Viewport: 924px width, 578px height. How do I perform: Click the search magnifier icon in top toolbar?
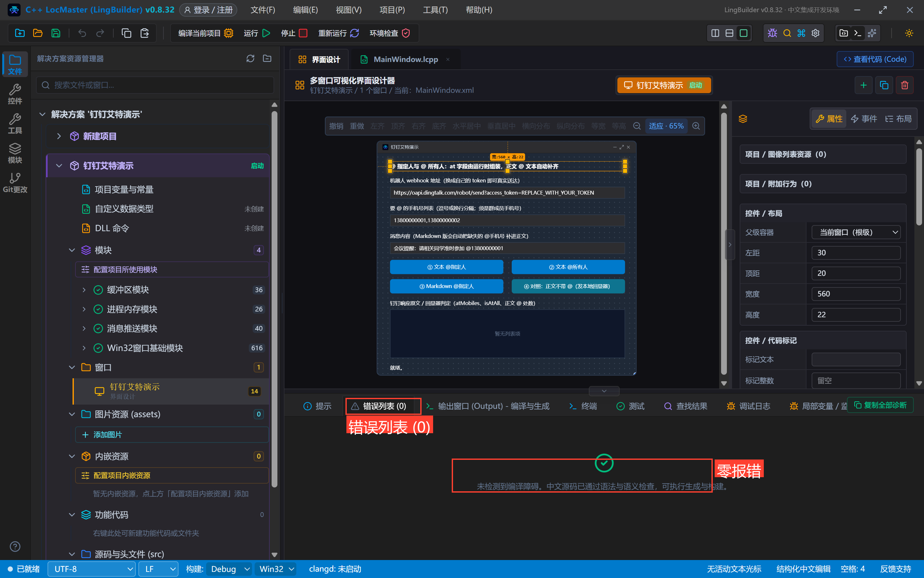[x=787, y=33]
